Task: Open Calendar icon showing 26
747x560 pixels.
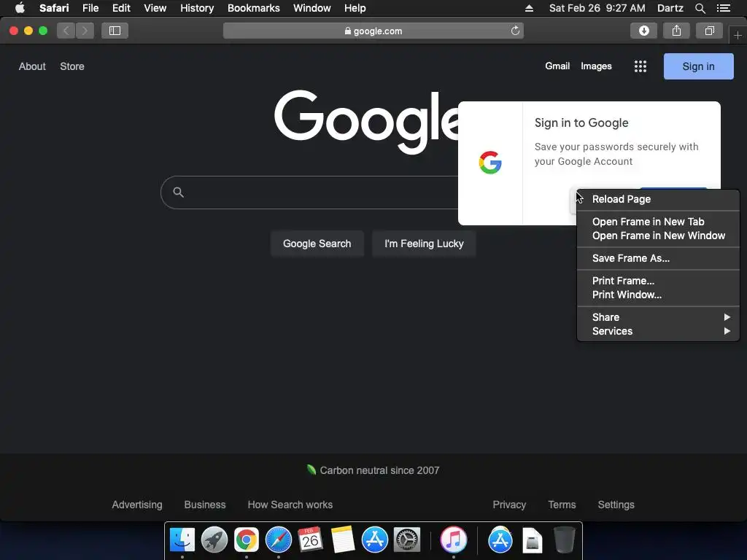Action: [x=310, y=540]
